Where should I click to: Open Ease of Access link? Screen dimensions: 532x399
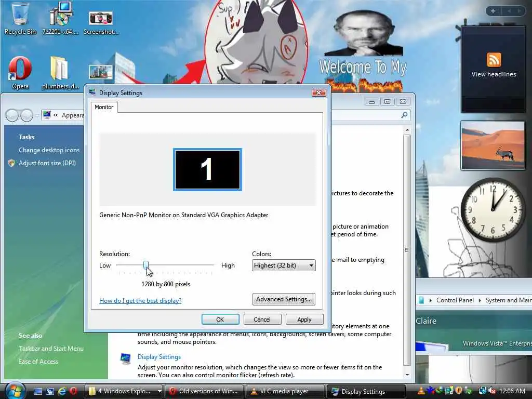[38, 362]
